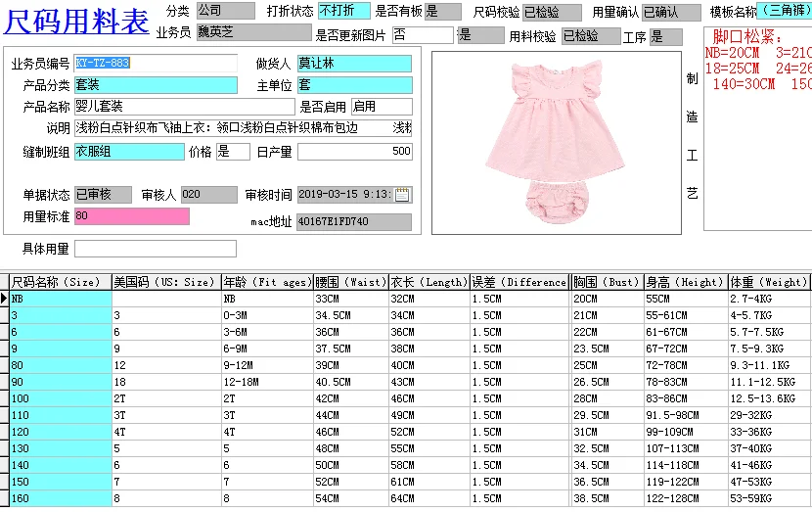Click the 体重 (Weight) column header
Viewport: 812px width, 512px height.
pyautogui.click(x=769, y=282)
